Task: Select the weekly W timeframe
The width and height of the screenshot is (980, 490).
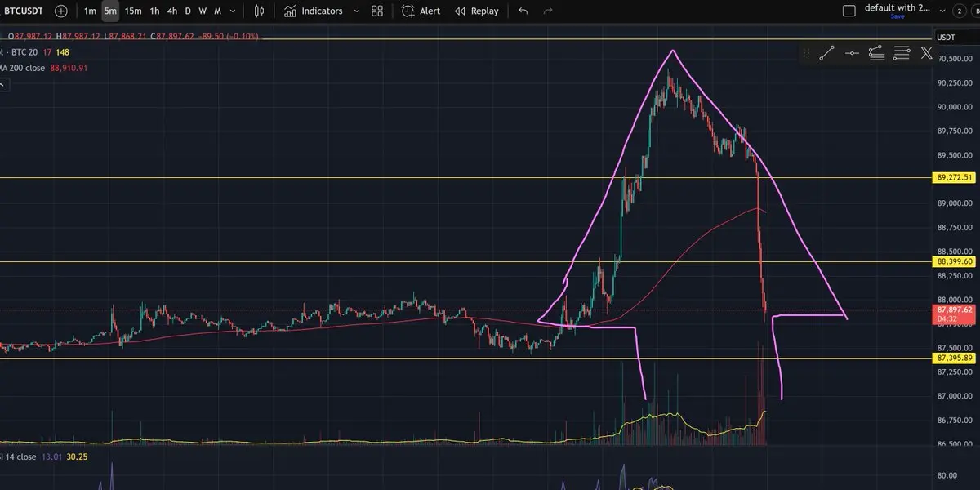Action: [203, 11]
